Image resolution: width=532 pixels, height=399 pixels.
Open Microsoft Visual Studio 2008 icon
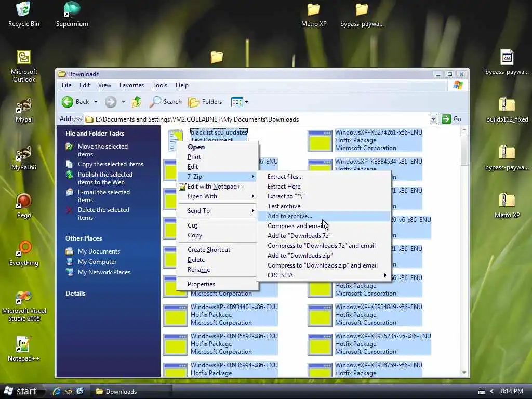coord(24,306)
